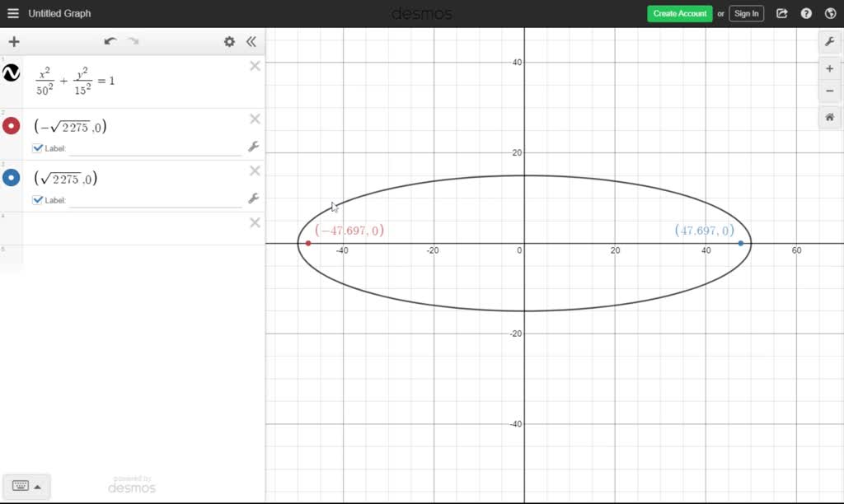Open the on-screen keyboard toggle
This screenshot has width=844, height=504.
pos(27,486)
